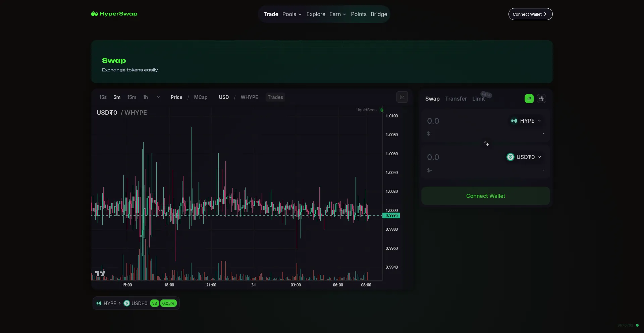Click the v3 pool version badge
The width and height of the screenshot is (644, 333).
[x=154, y=303]
